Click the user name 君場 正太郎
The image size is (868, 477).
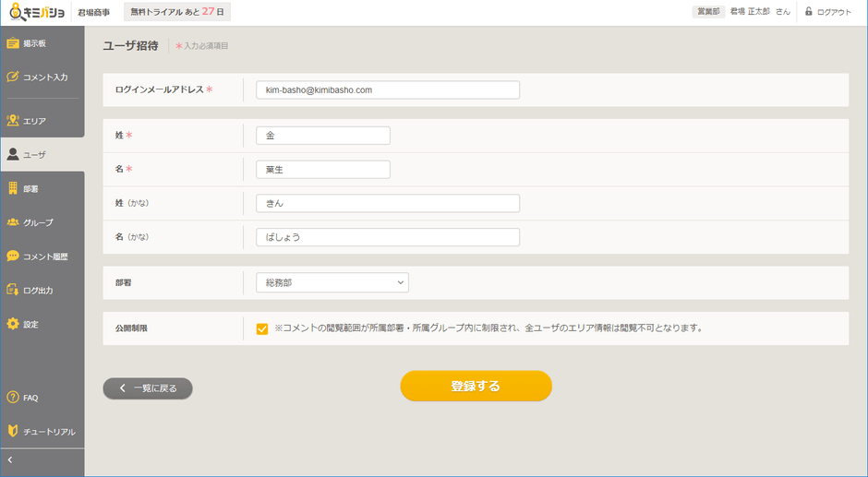[750, 12]
